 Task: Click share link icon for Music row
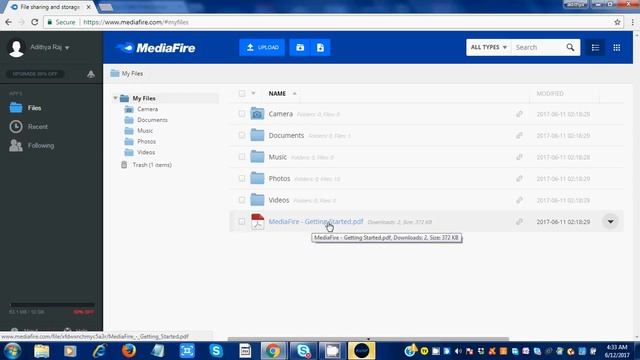[519, 157]
